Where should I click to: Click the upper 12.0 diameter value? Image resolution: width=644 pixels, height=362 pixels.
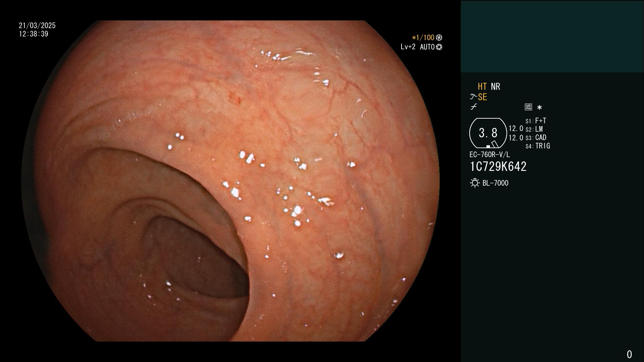pos(516,128)
